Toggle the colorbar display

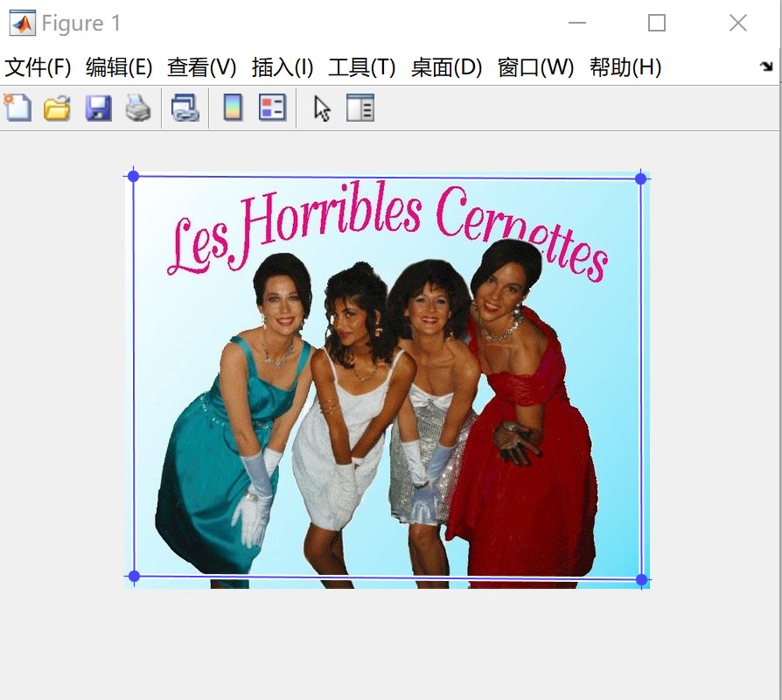233,107
